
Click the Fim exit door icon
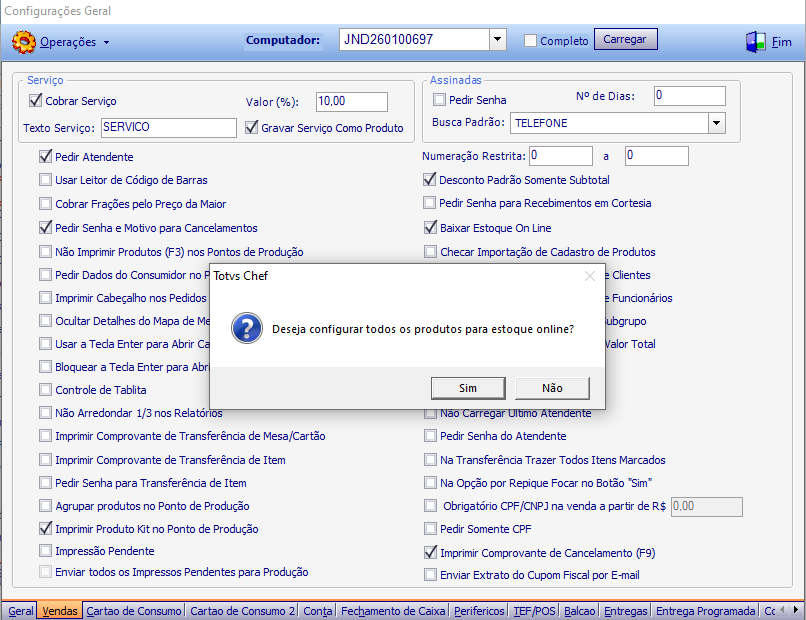[756, 42]
